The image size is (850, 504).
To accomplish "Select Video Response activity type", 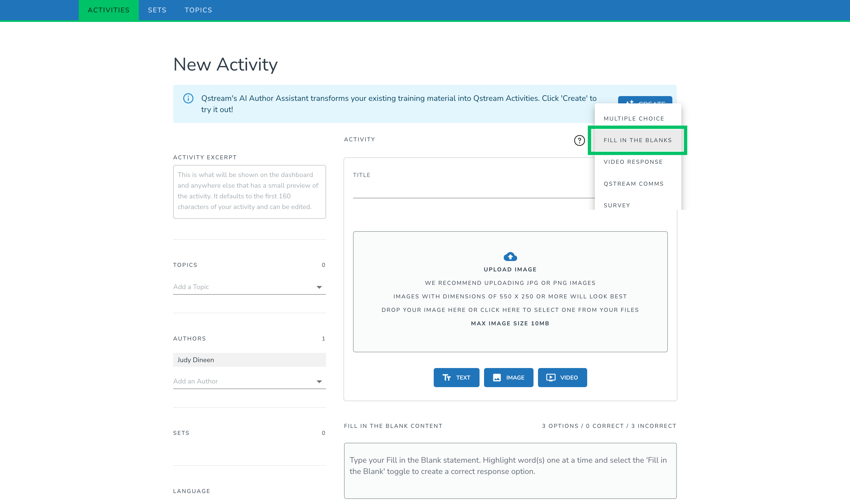I will [638, 162].
